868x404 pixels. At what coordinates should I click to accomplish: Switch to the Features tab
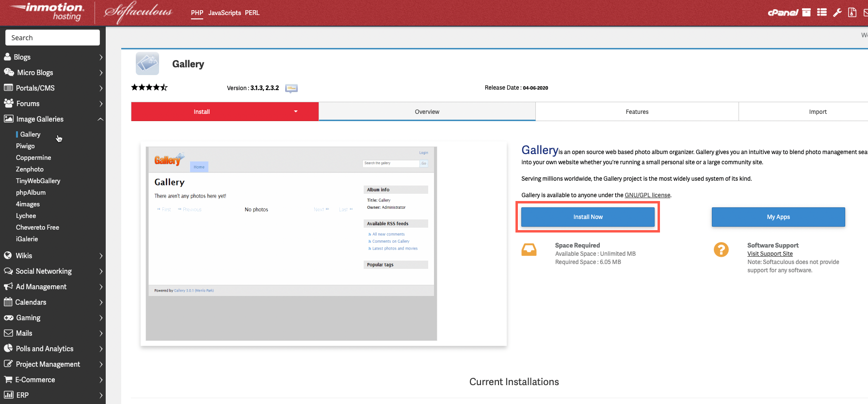coord(637,112)
